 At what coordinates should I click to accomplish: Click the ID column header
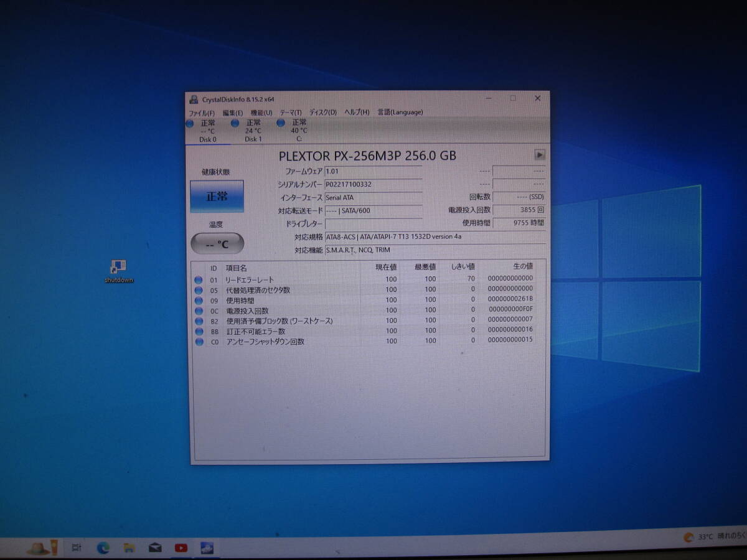214,268
